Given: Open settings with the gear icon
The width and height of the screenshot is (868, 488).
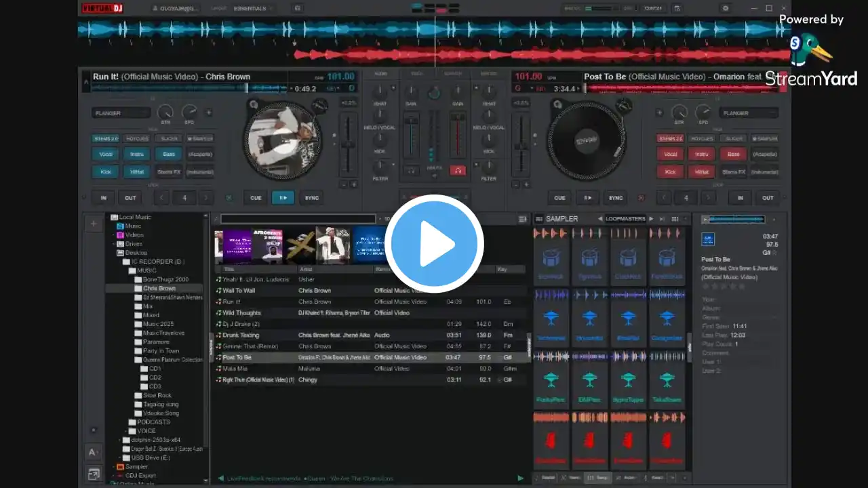Looking at the screenshot, I should pyautogui.click(x=726, y=8).
